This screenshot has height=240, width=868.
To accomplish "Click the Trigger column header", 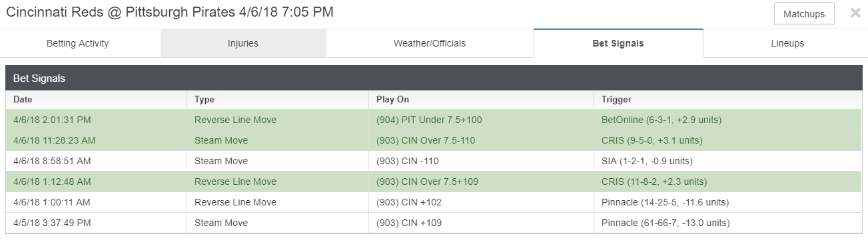I will (727, 100).
